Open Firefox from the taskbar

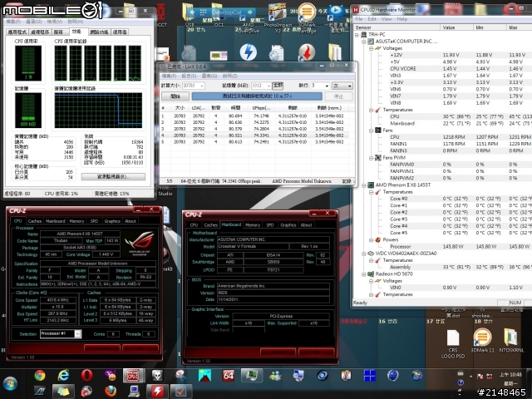pyautogui.click(x=111, y=392)
